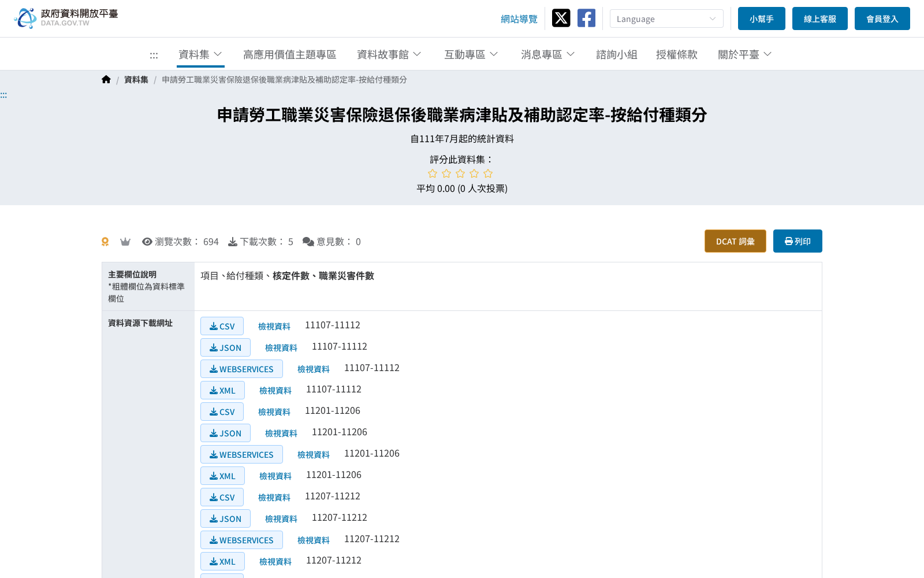Click the 會員登入 button

click(x=882, y=18)
